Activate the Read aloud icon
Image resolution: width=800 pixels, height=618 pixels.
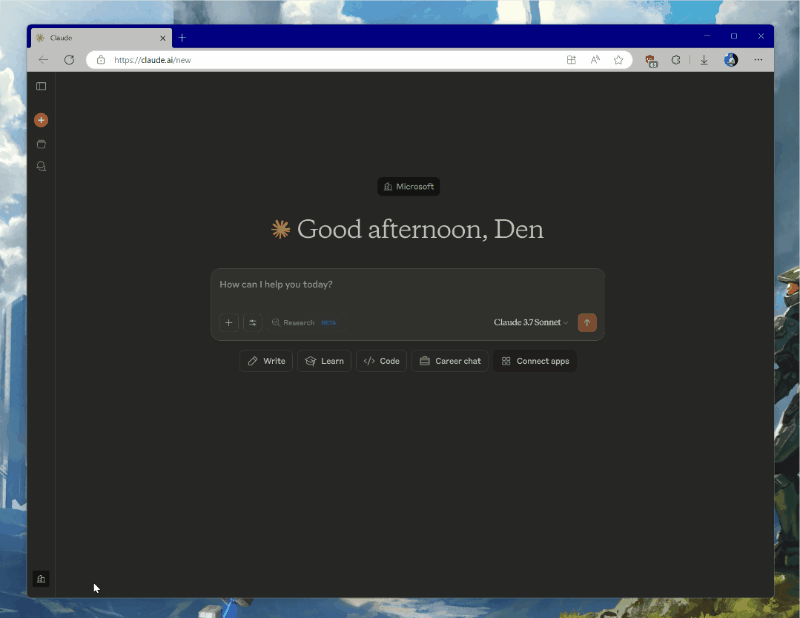click(595, 60)
